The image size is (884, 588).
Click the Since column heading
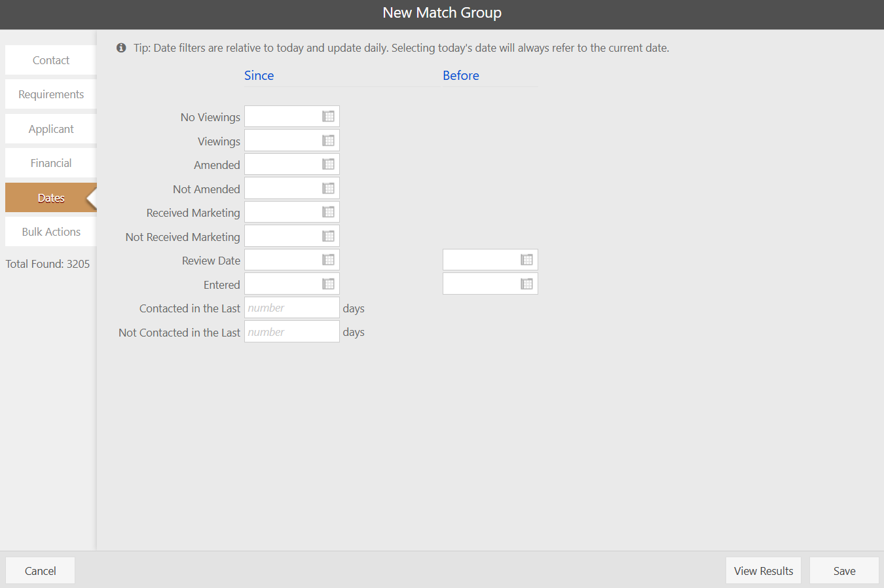coord(259,75)
